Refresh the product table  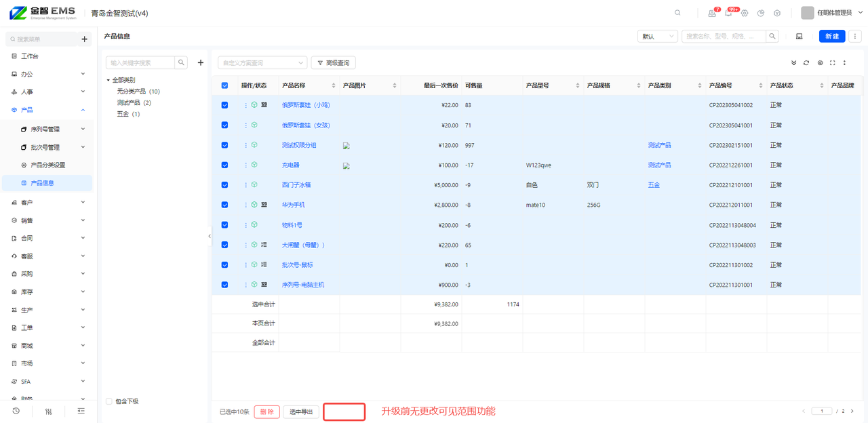coord(806,63)
